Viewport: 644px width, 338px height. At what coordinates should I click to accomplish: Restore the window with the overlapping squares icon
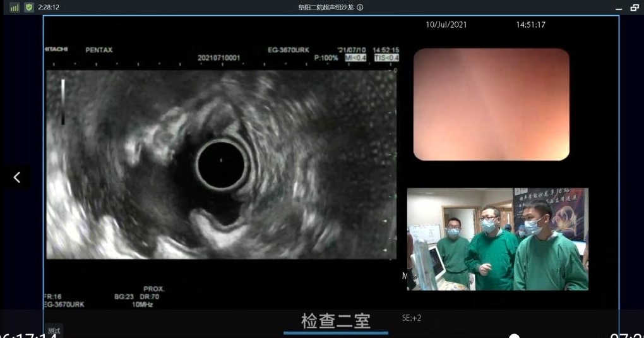pos(635,8)
